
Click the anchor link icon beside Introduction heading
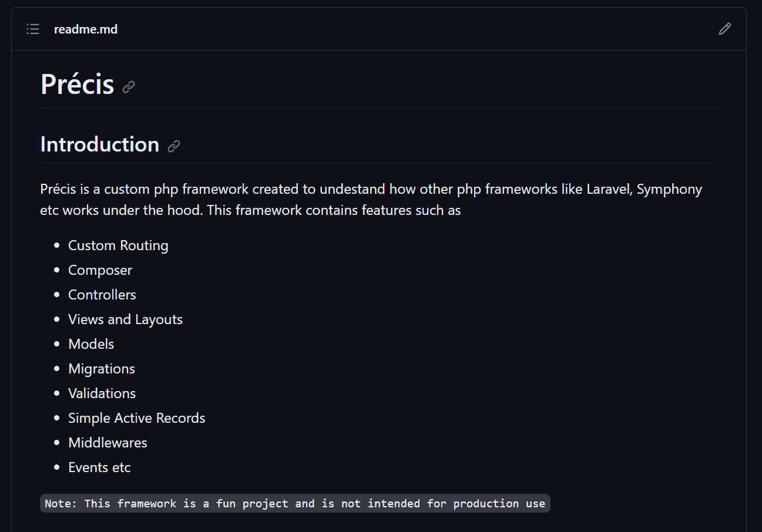click(x=173, y=146)
